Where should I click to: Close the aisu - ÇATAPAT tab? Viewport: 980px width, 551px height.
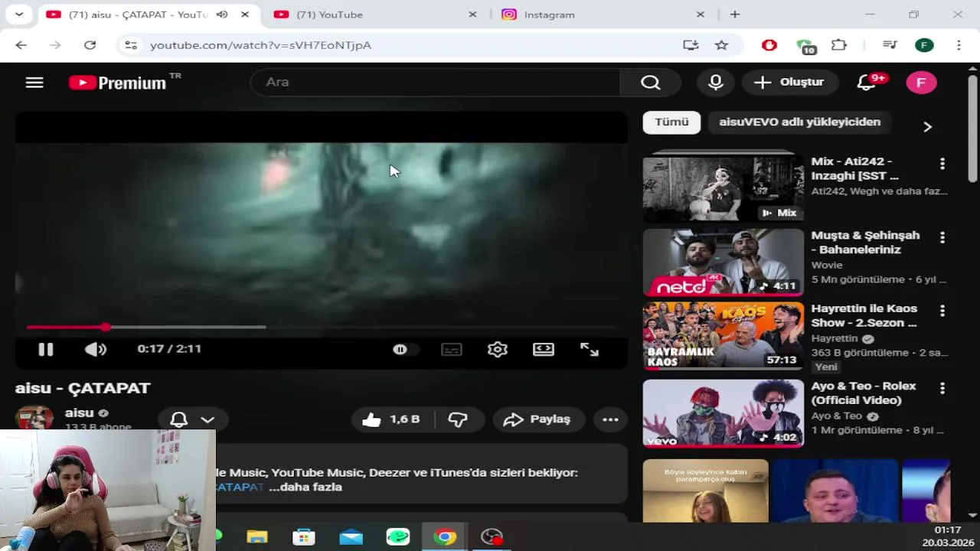[x=245, y=15]
